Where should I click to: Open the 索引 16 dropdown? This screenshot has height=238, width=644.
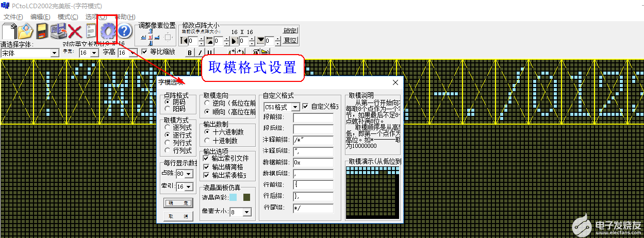point(189,186)
